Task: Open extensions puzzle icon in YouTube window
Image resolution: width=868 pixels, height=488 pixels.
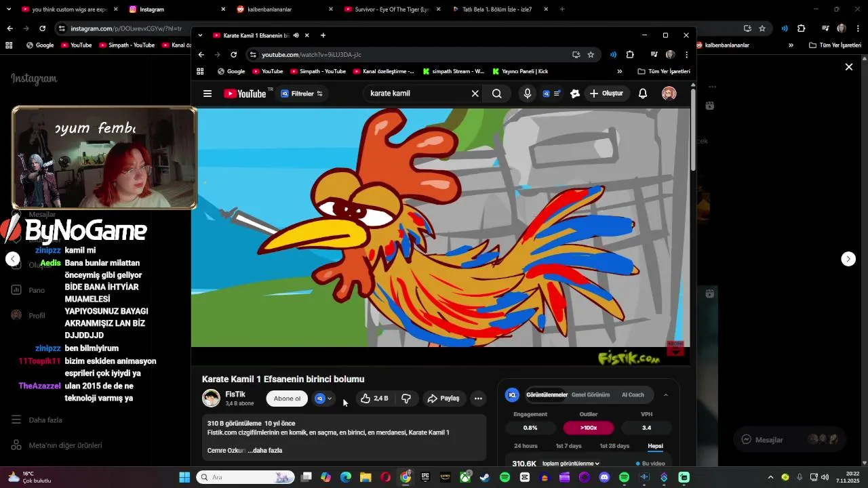Action: coord(630,54)
